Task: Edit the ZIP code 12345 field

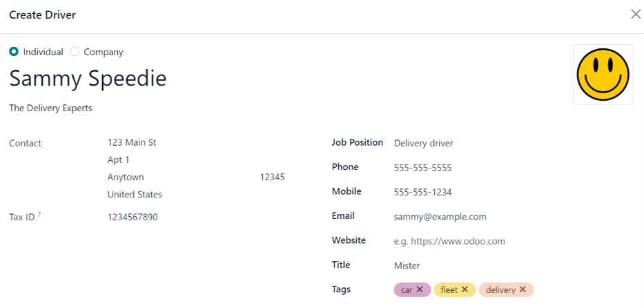Action: pyautogui.click(x=272, y=177)
